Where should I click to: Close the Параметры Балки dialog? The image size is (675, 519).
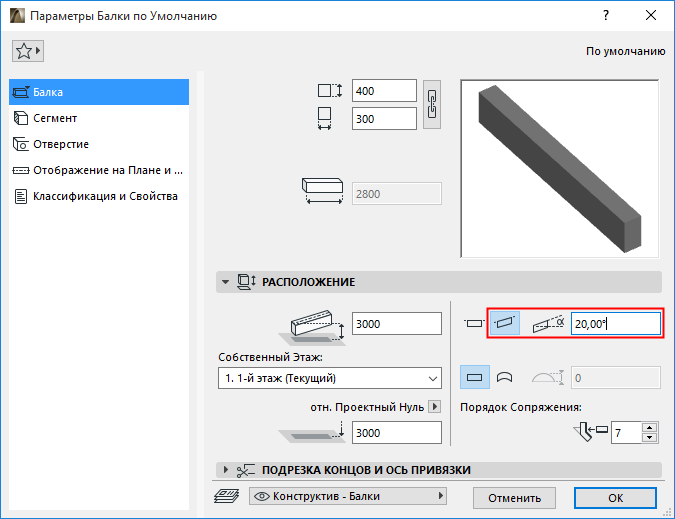pos(651,15)
